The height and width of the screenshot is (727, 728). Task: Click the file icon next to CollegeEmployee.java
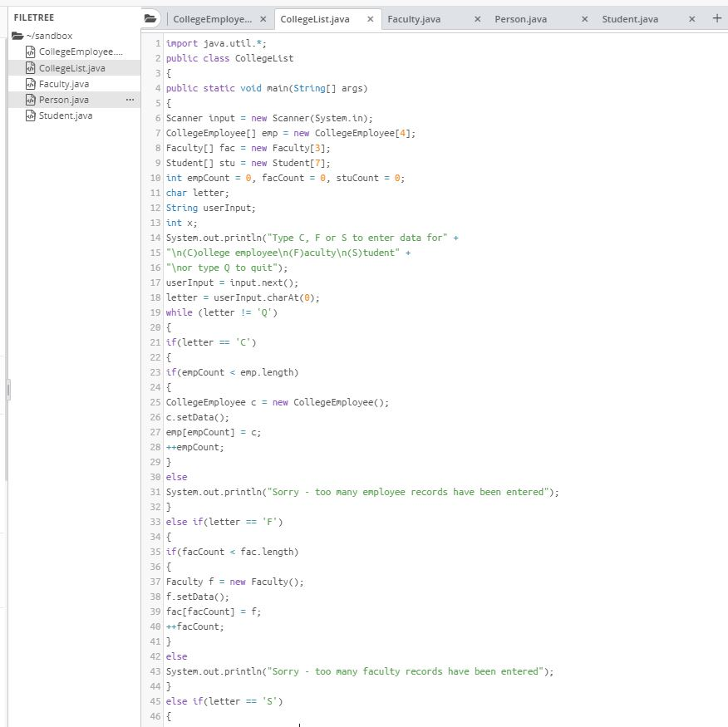[32, 51]
